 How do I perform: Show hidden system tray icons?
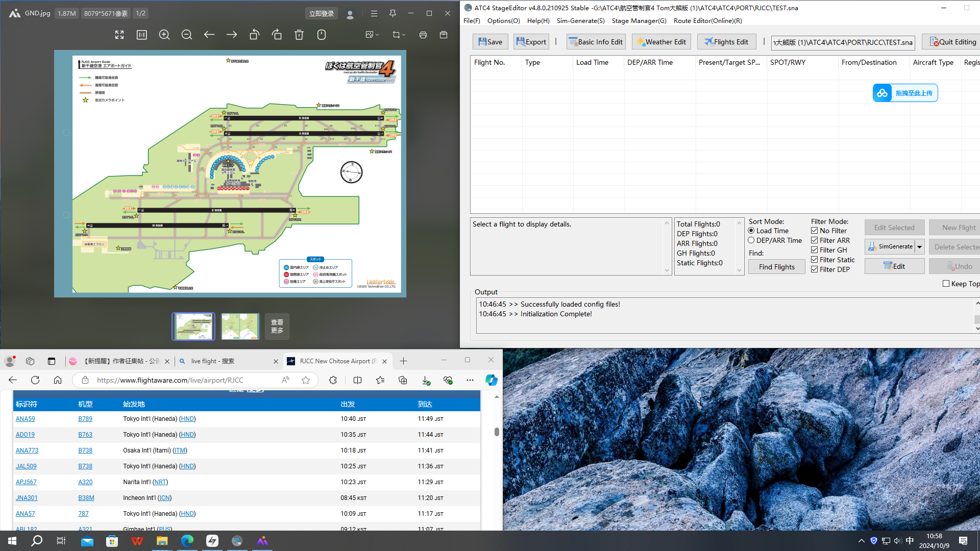point(862,541)
